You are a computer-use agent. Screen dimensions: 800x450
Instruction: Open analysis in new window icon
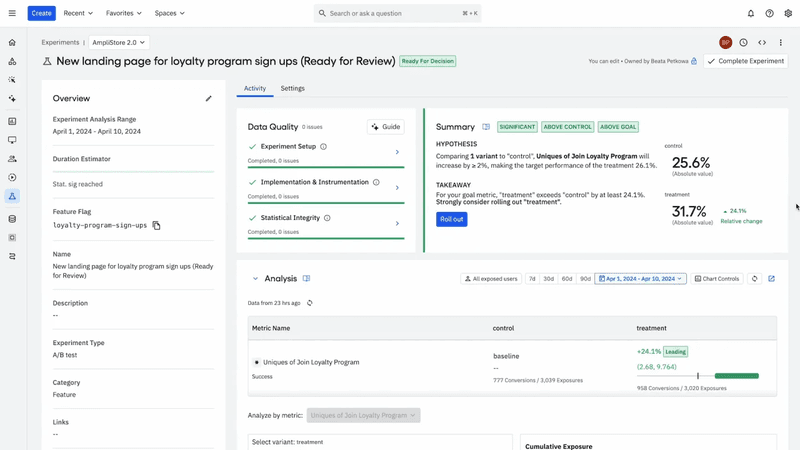pyautogui.click(x=772, y=279)
